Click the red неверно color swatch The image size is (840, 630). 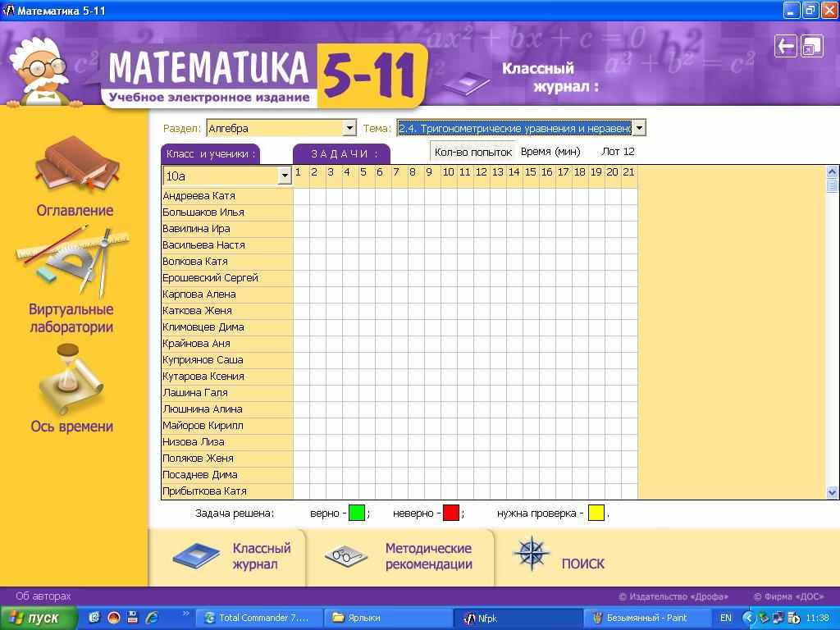451,514
